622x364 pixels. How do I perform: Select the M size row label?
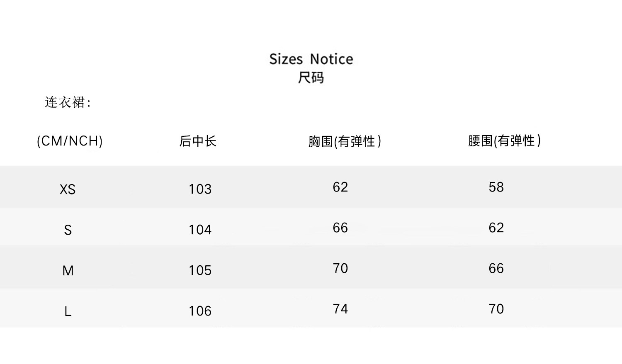pos(68,271)
